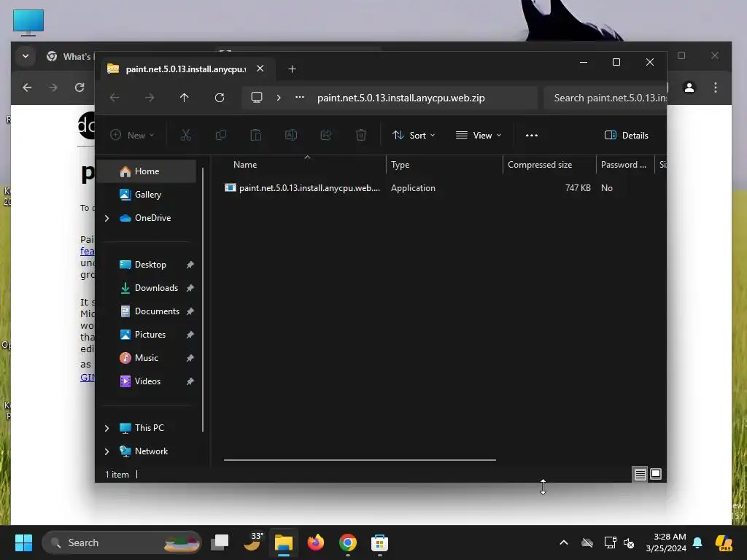This screenshot has width=747, height=560.
Task: Select the paint.net.5.0.13.install.anycpu.web file
Action: pos(303,188)
